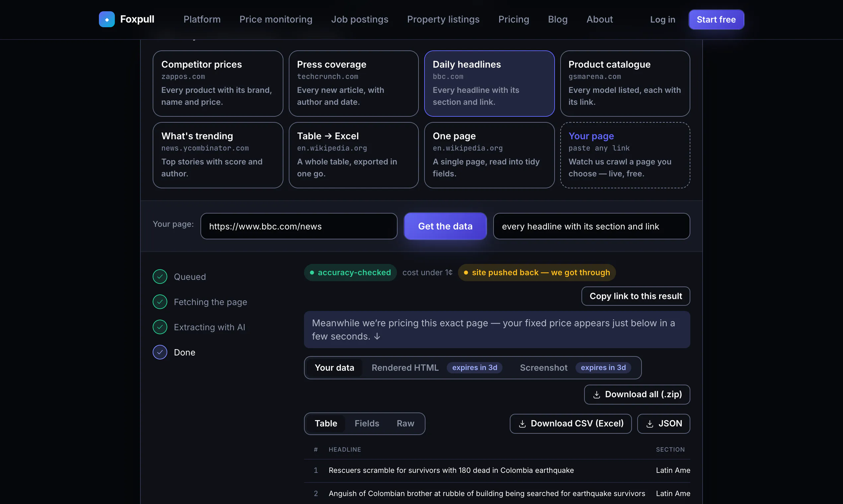Click the 'Rescuers scramble for survivors' headline
Screen dimensions: 843x504
point(451,471)
